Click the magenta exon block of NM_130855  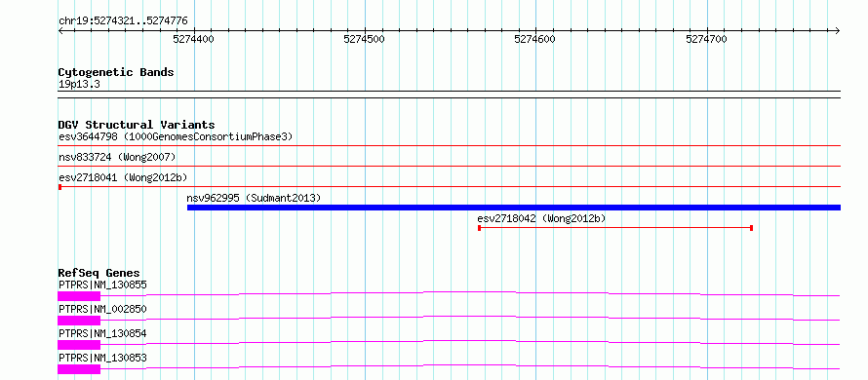click(79, 296)
